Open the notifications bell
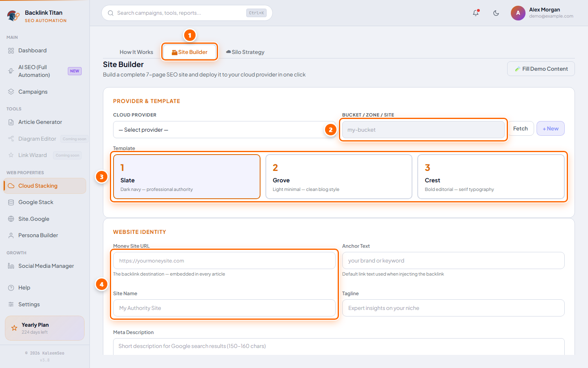Screen dimensions: 588x368 476,13
